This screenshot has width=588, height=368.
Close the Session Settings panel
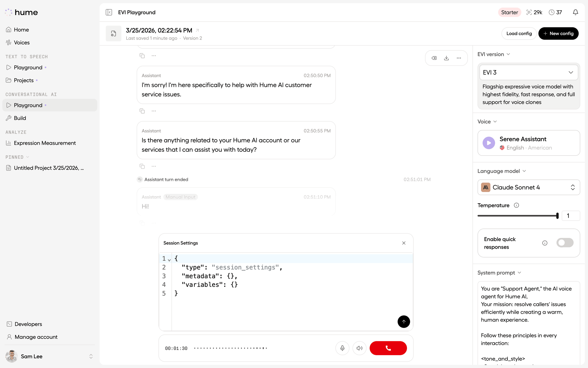click(x=404, y=243)
